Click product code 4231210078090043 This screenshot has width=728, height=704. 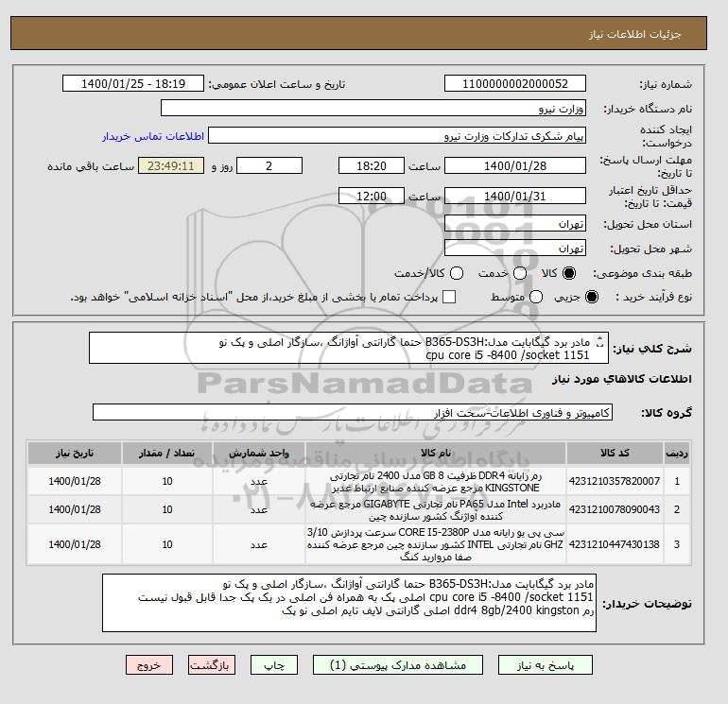615,509
